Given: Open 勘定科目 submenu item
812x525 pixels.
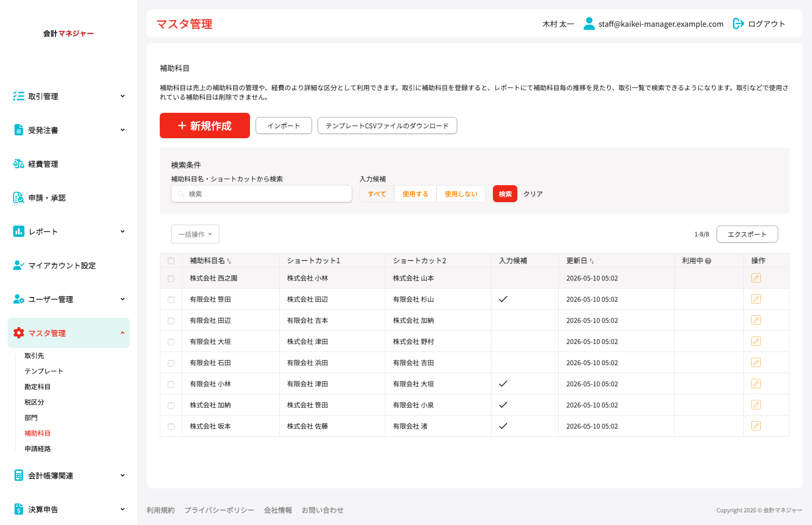Looking at the screenshot, I should 38,387.
